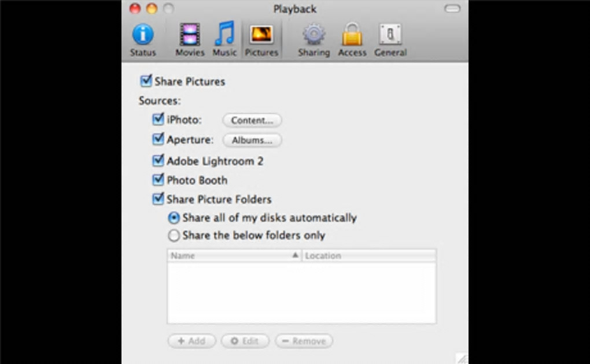The width and height of the screenshot is (590, 364).
Task: Open the General switch icon
Action: 390,34
